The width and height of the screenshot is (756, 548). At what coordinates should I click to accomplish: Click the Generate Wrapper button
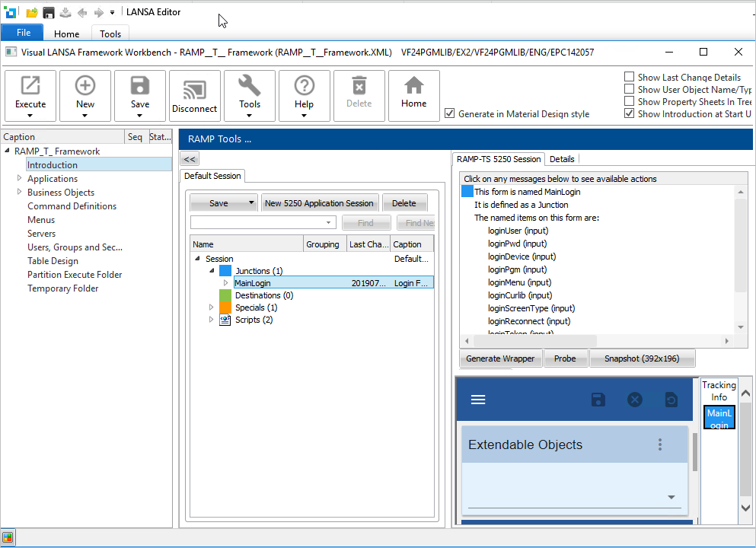coord(500,358)
